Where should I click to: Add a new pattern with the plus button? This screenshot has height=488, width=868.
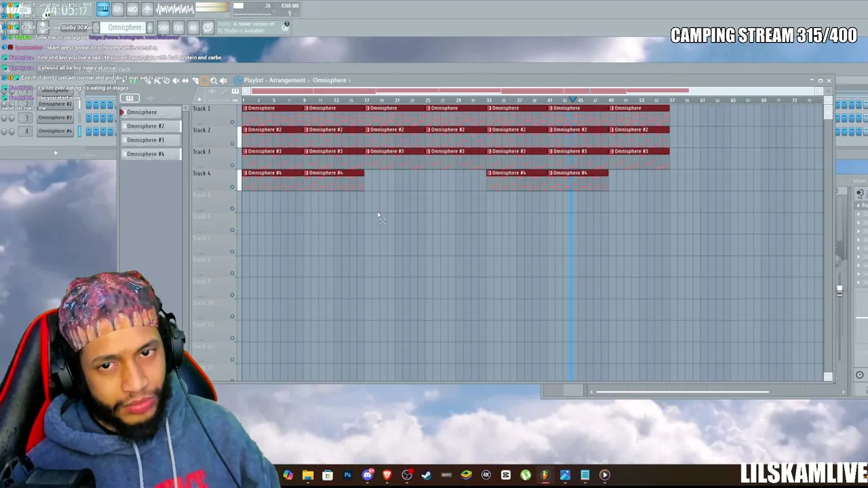150,27
